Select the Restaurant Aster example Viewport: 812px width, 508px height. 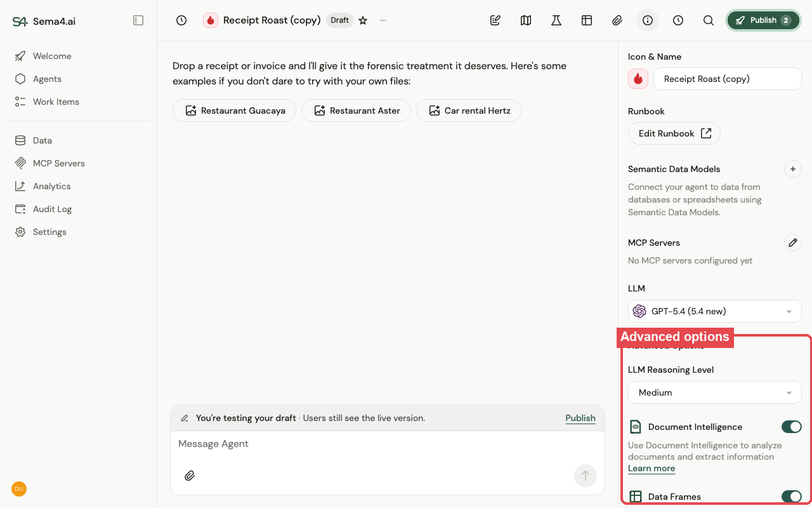click(x=356, y=110)
